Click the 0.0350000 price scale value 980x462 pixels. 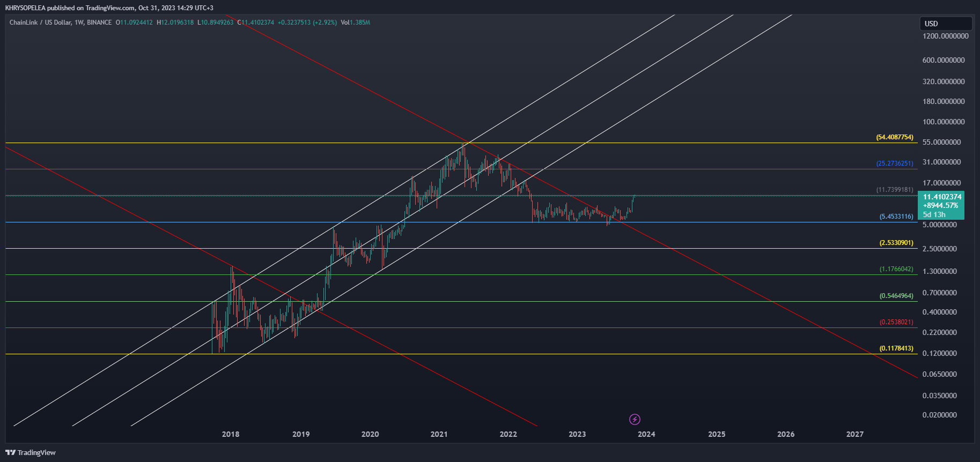[940, 396]
